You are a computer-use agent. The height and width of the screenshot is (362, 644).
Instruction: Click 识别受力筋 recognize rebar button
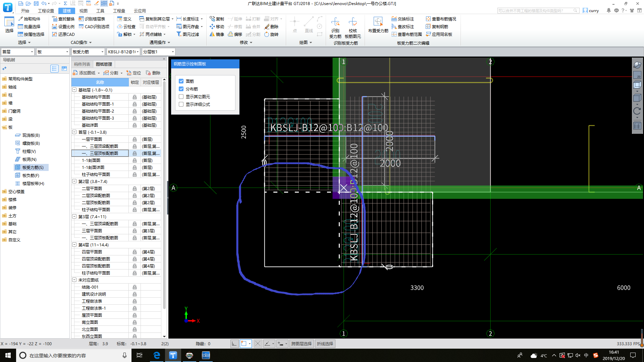pos(335,28)
